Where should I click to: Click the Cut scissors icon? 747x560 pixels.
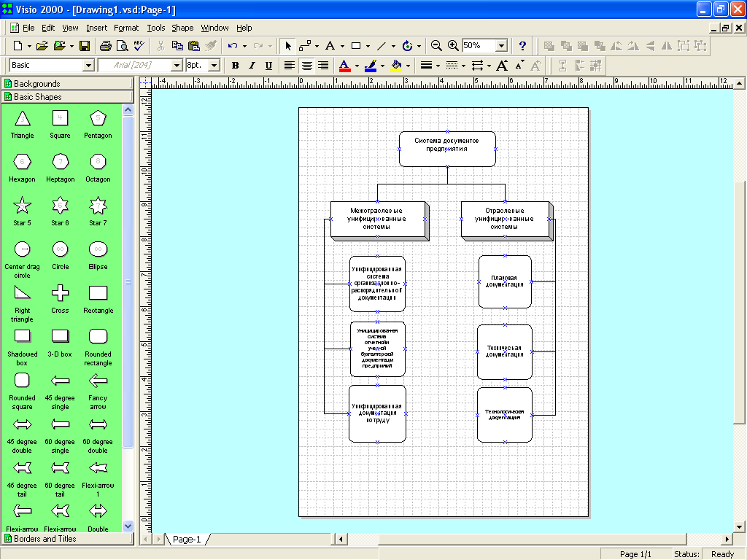point(160,46)
